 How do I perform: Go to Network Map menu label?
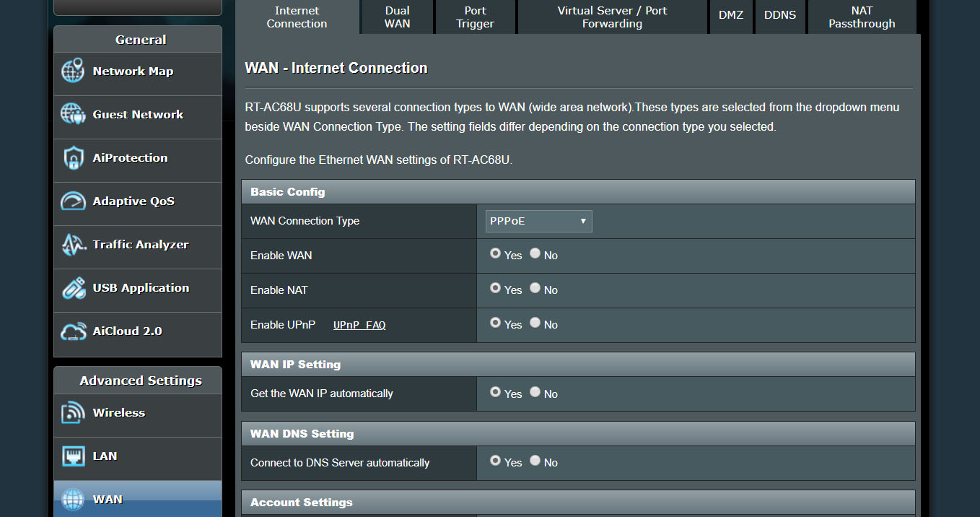point(133,71)
